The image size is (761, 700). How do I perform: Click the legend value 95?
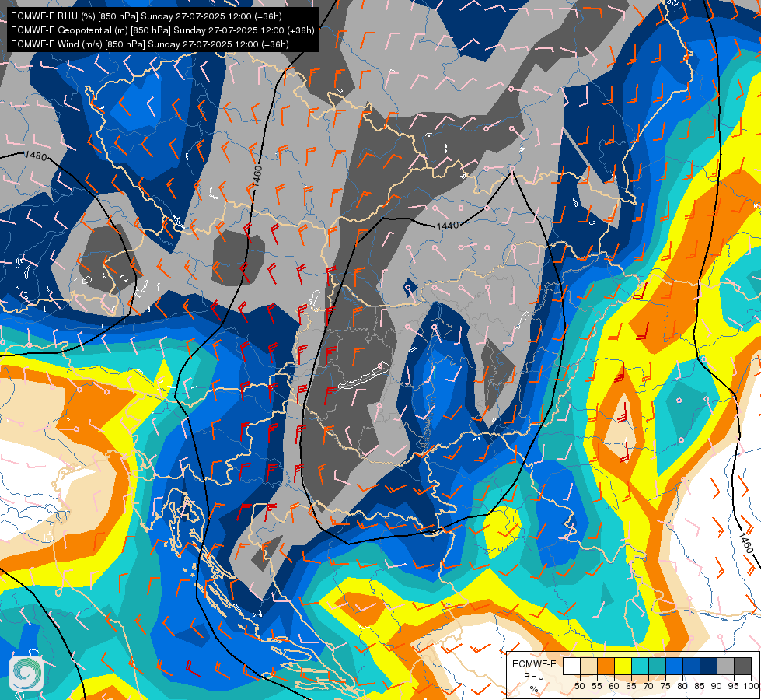click(x=733, y=686)
